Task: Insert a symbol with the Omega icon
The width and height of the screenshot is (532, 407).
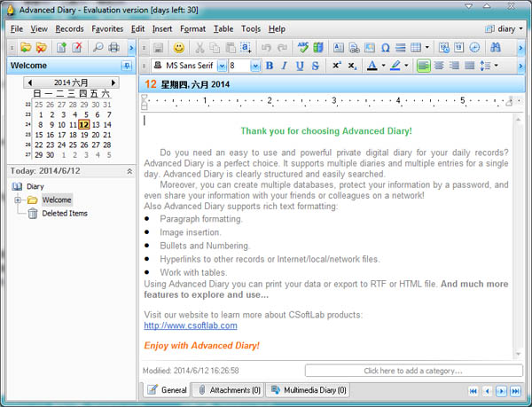Action: point(385,47)
